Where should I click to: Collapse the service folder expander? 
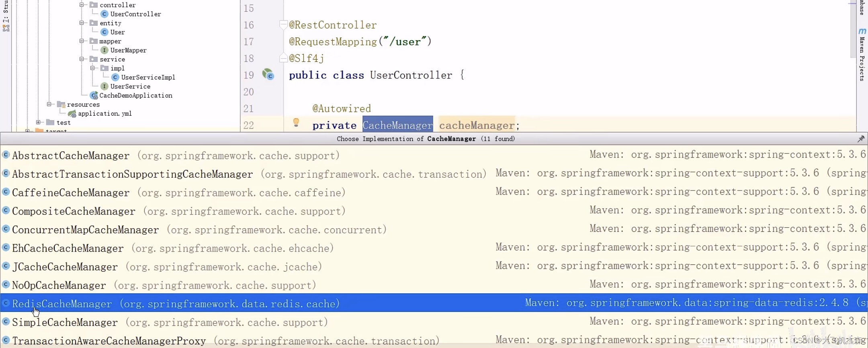[82, 59]
